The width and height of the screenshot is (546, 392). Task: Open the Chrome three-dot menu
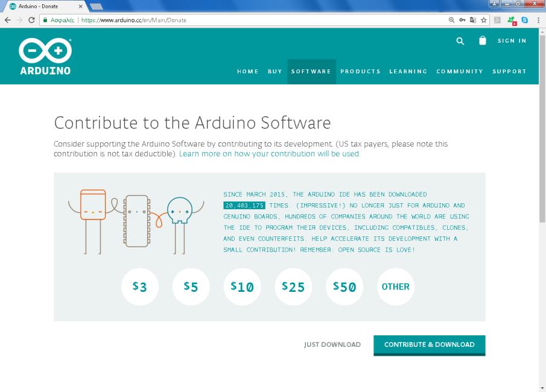(538, 20)
